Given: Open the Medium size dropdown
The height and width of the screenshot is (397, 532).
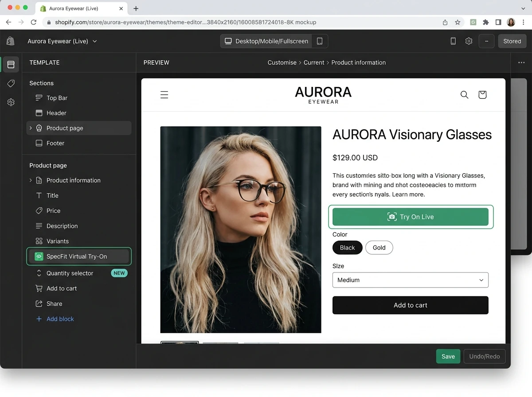Looking at the screenshot, I should [411, 280].
